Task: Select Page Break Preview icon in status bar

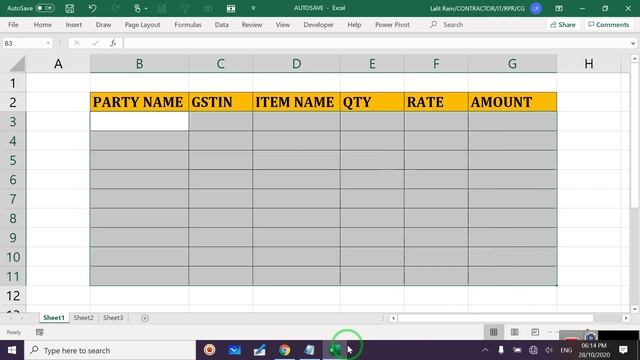Action: coord(535,332)
